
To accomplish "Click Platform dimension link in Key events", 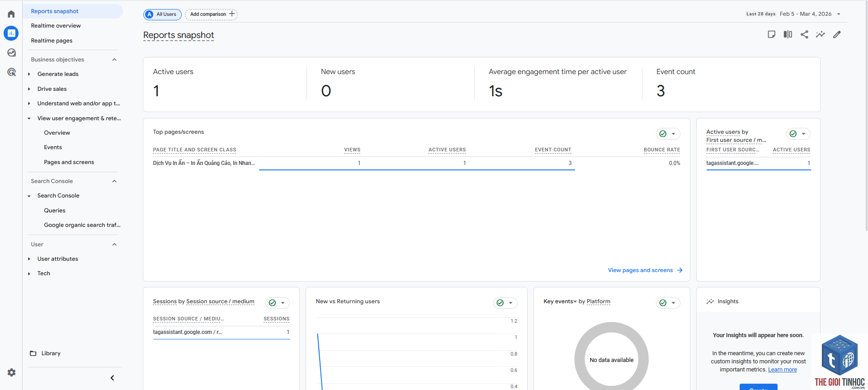I will pos(599,301).
